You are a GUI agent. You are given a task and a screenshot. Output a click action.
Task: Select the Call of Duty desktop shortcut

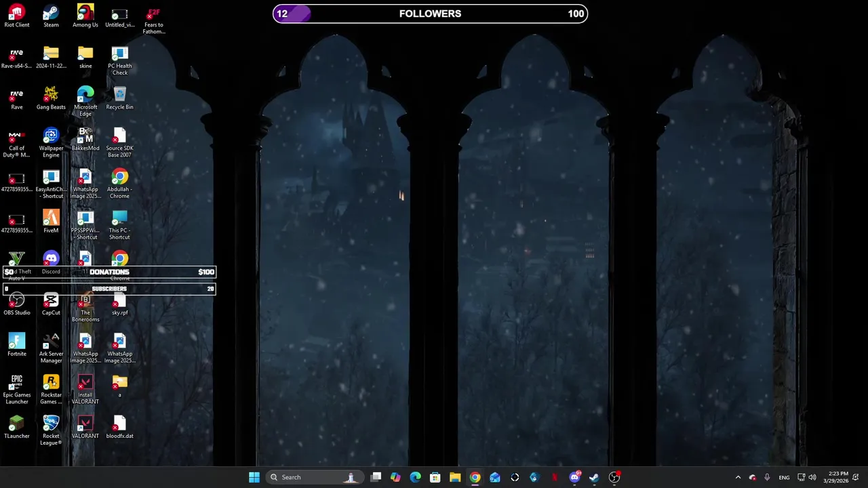17,143
